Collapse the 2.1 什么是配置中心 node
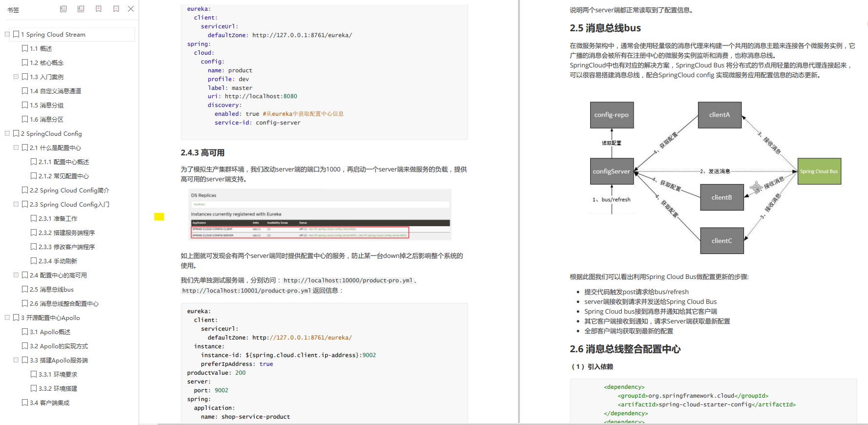Screen dimensions: 868x425 (x=16, y=148)
